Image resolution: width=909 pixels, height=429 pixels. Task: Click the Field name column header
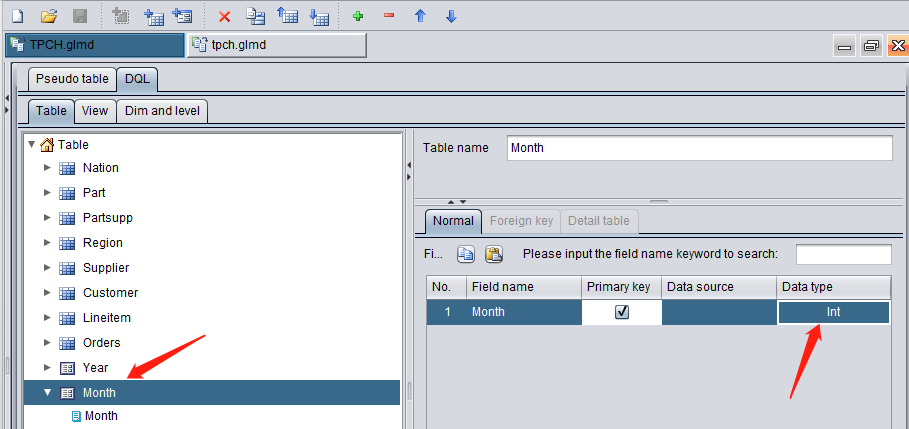(524, 287)
